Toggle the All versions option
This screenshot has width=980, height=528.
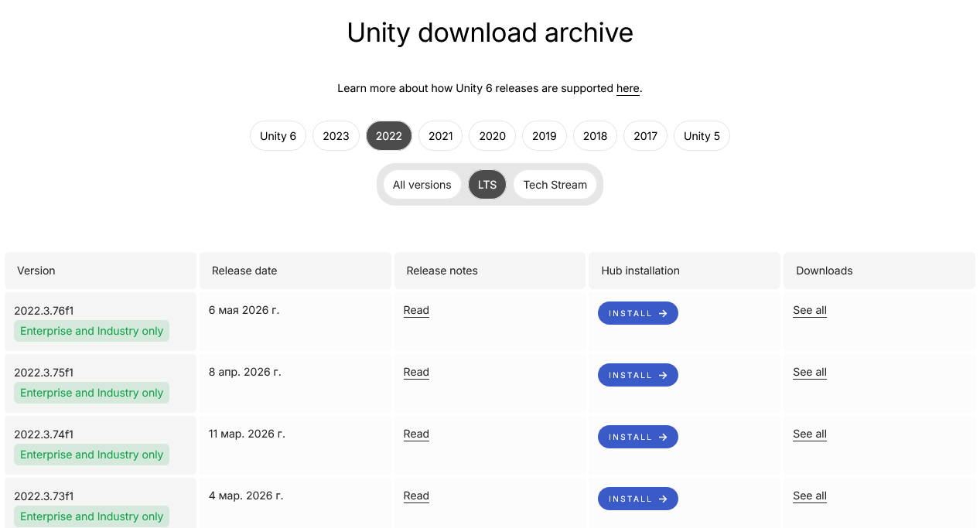[x=422, y=185]
